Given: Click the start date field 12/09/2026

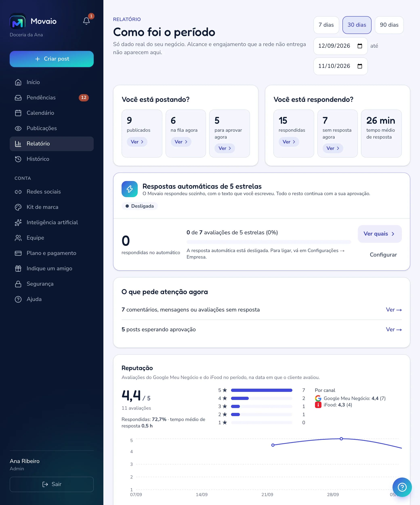Looking at the screenshot, I should (340, 46).
